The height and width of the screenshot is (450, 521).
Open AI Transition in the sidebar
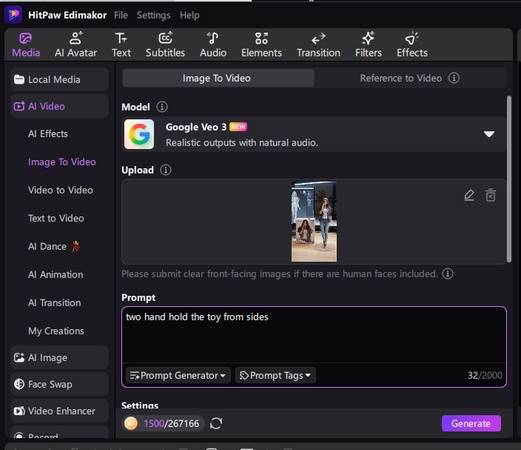coord(54,303)
